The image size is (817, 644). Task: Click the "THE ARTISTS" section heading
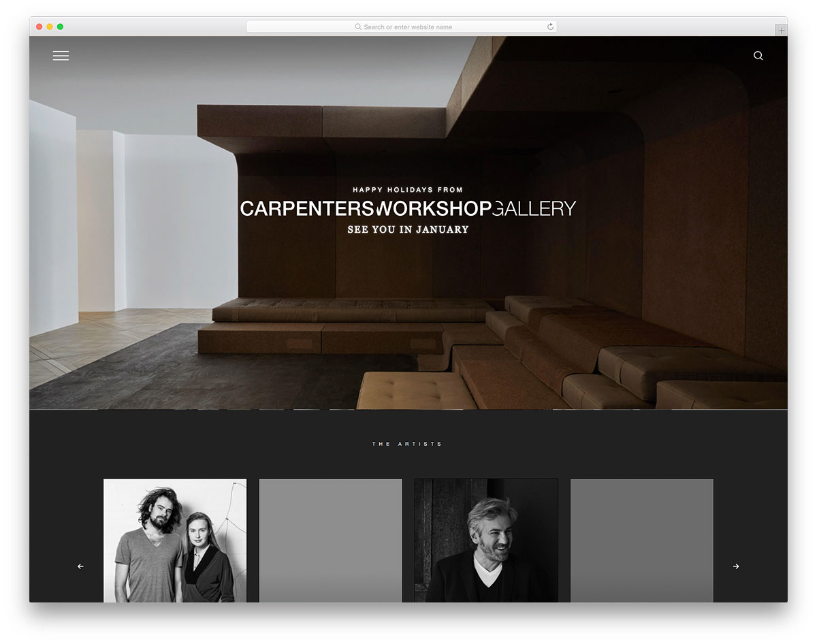click(x=407, y=444)
